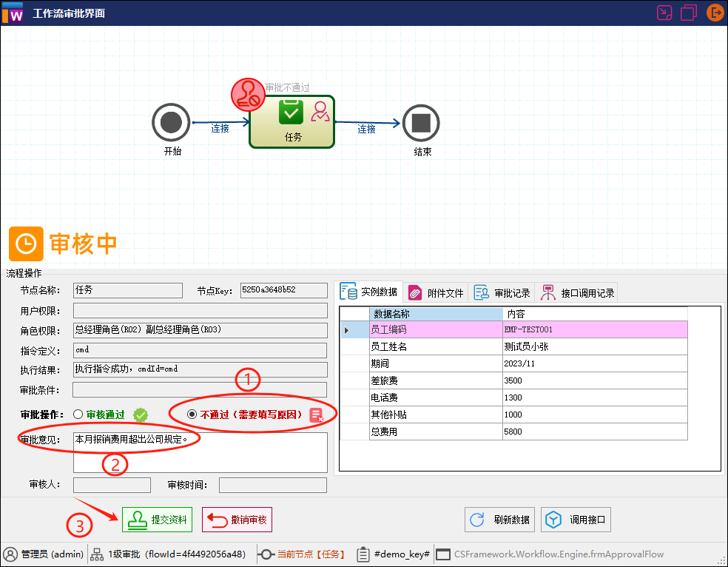
Task: Click the 任务 node label in diagram
Action: [293, 137]
